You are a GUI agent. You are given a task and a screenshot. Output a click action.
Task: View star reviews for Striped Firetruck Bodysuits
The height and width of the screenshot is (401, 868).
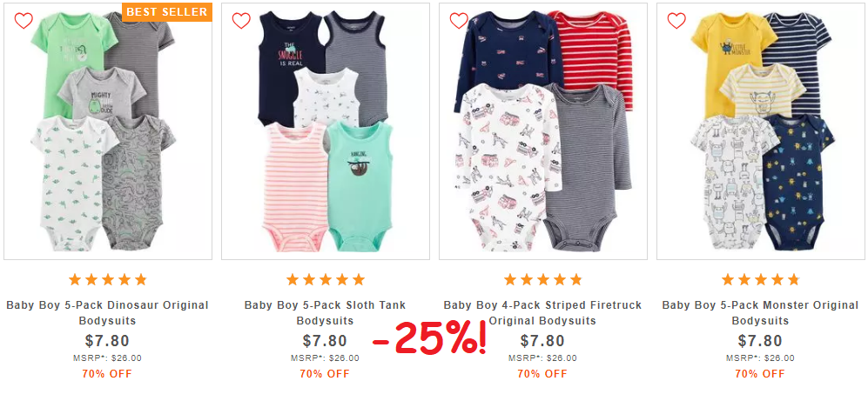[542, 279]
